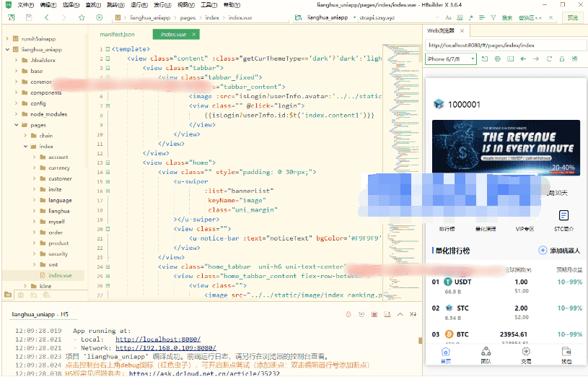Toggle code fold marker on line 20
Image resolution: width=588 pixels, height=377 pixels.
pos(108,229)
